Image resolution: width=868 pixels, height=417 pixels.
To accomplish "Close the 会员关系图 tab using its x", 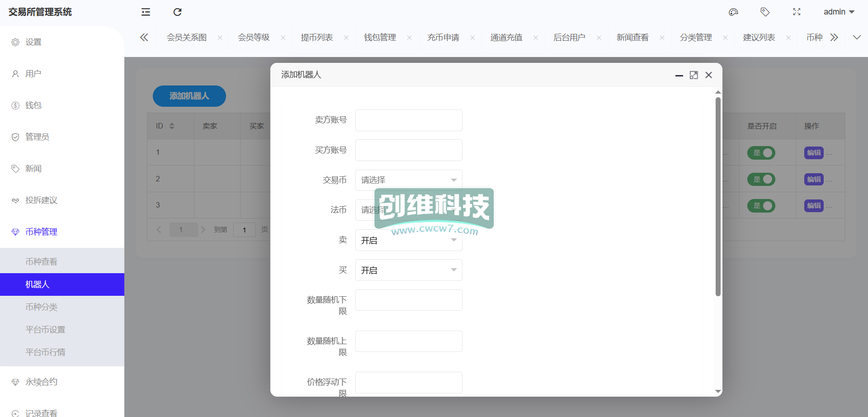I will pos(220,38).
